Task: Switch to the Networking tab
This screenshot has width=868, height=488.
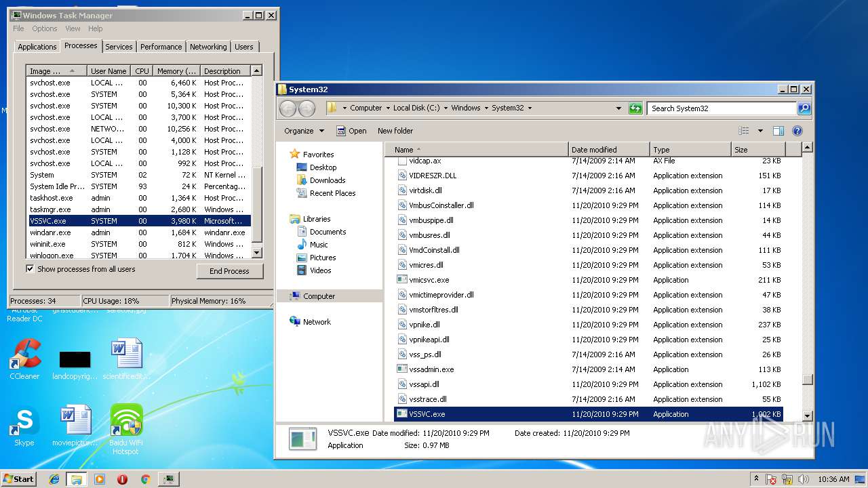Action: (x=208, y=47)
